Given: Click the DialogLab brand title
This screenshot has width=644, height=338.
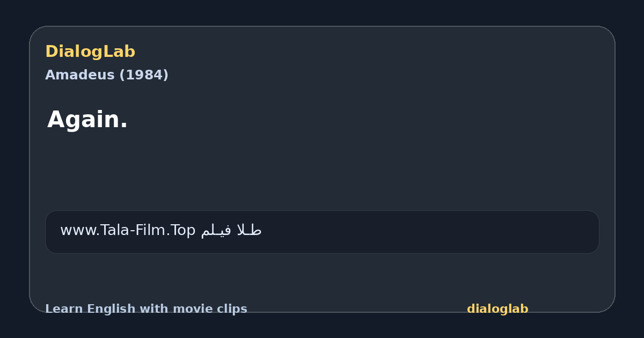Looking at the screenshot, I should pos(90,52).
